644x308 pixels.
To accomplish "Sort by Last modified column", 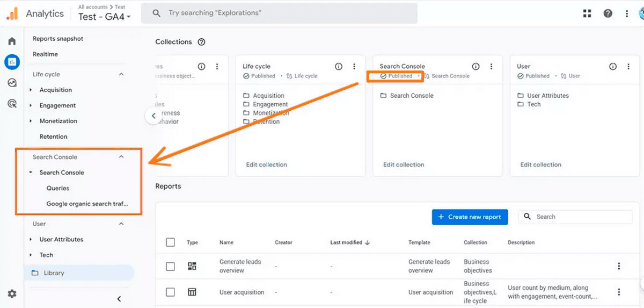I will (350, 242).
